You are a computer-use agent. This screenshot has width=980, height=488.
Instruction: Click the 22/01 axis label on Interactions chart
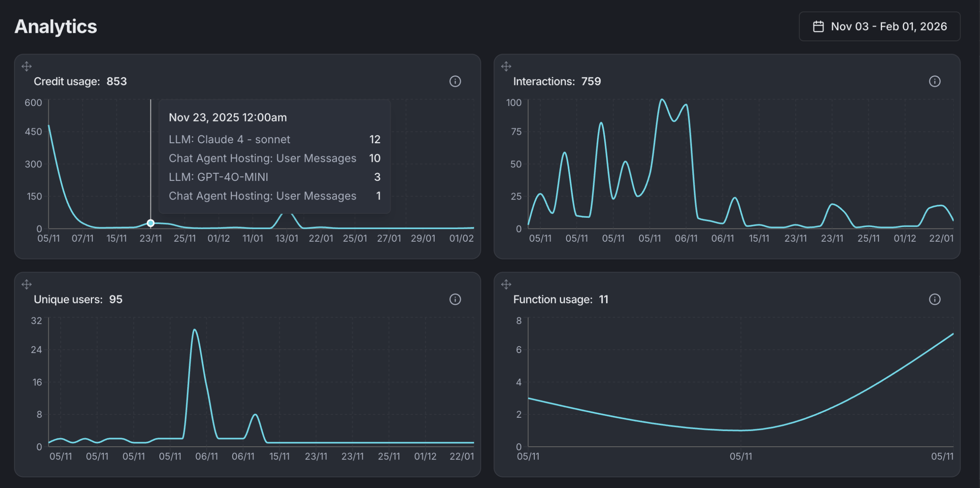(942, 238)
